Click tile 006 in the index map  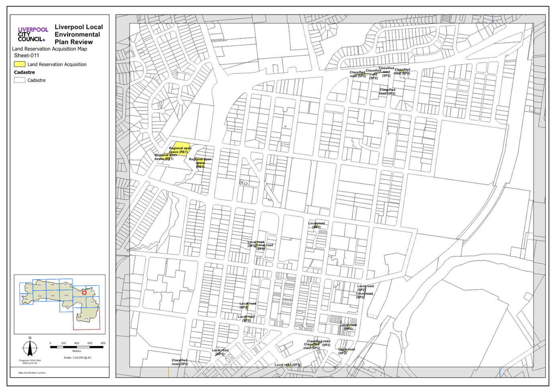tap(53, 296)
